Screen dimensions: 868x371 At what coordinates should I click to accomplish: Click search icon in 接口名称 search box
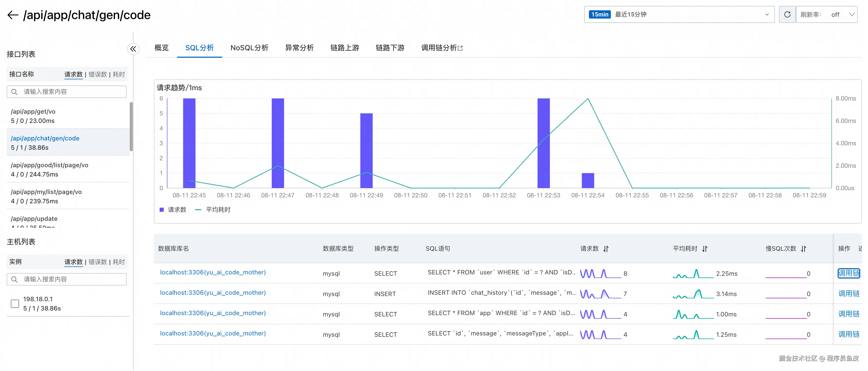click(14, 92)
